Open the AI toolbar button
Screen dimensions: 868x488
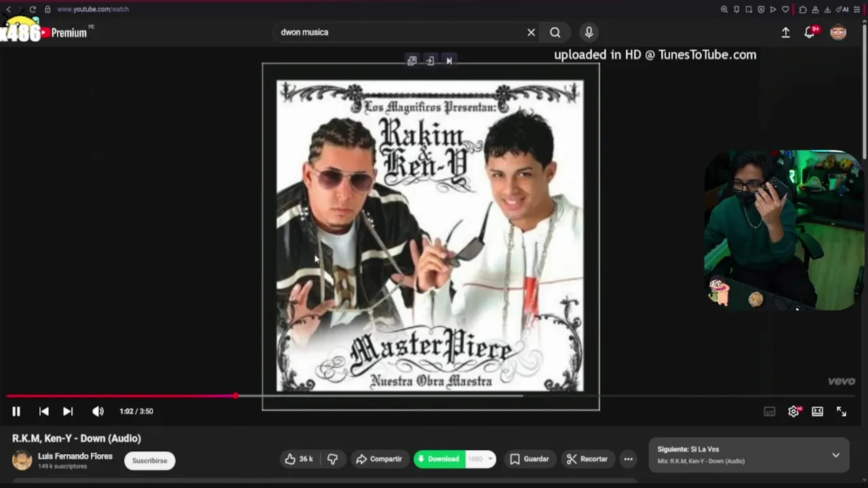point(843,9)
